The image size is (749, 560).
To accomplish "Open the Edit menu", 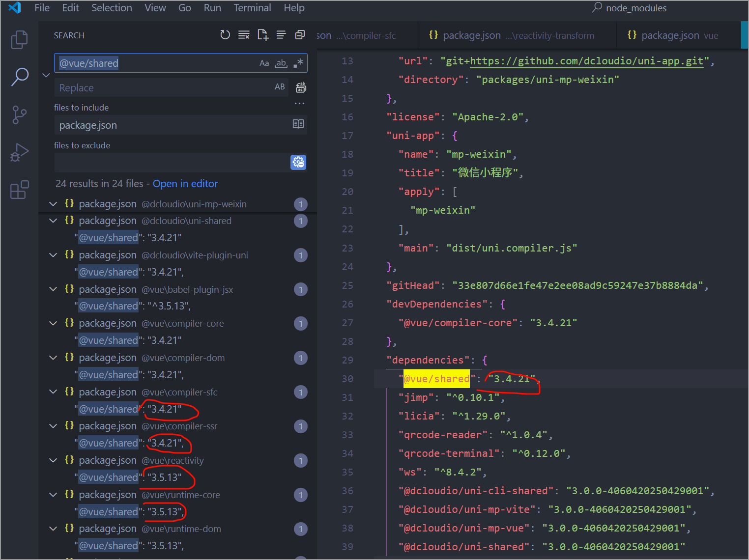I will click(x=70, y=8).
